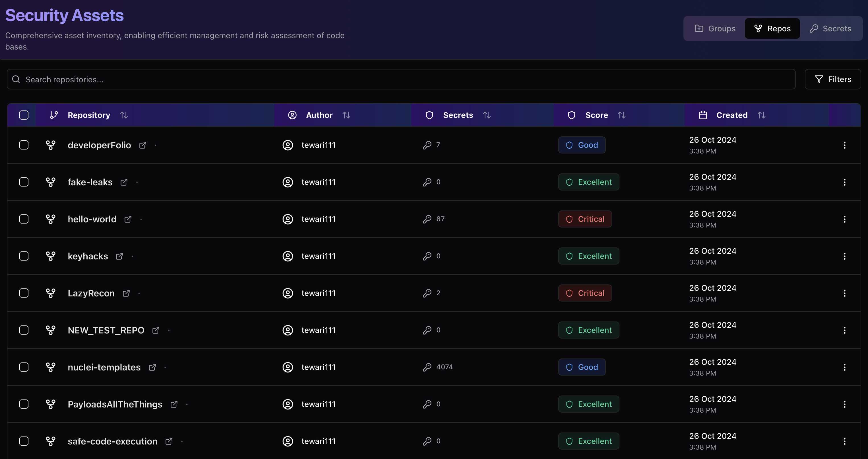Sort by Repository column arrows
Screen dimensions: 868x459
[124, 115]
